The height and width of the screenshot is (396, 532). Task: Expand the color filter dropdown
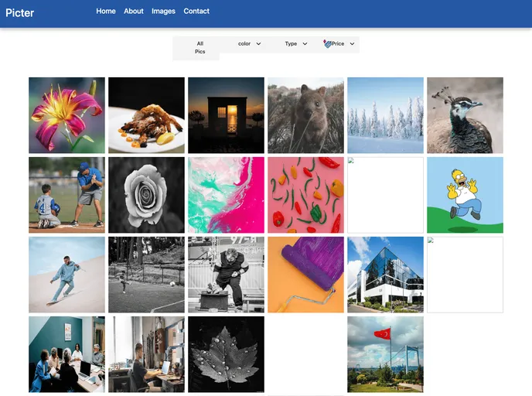pos(249,44)
